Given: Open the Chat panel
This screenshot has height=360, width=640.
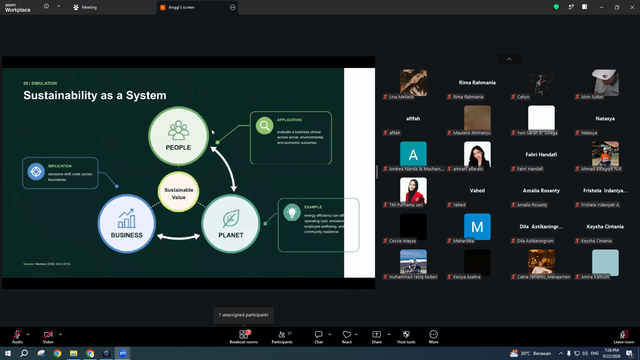Looking at the screenshot, I should [x=318, y=337].
